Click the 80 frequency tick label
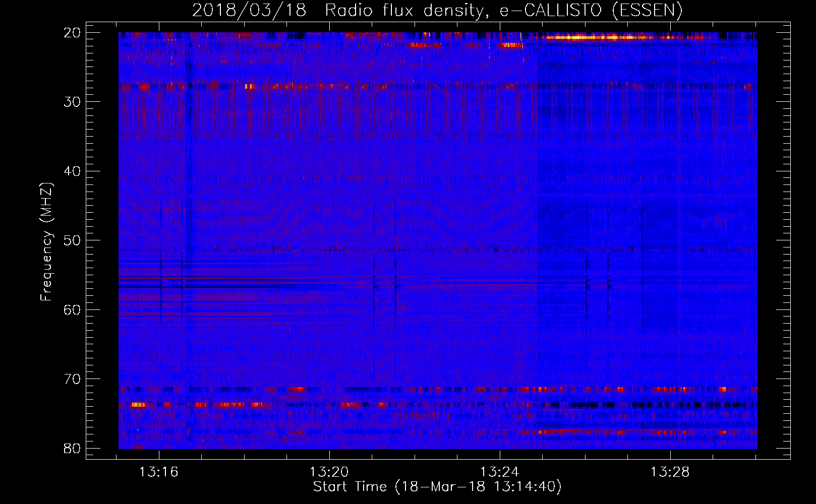 73,448
